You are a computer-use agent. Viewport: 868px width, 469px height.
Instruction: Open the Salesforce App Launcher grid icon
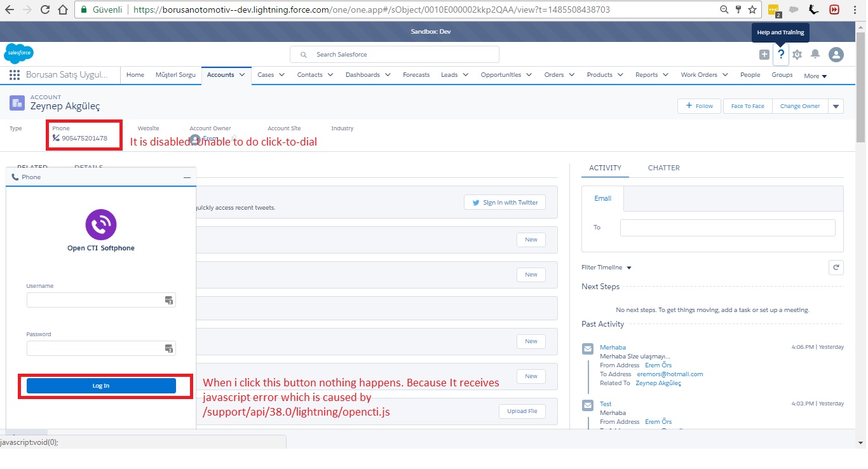[14, 75]
